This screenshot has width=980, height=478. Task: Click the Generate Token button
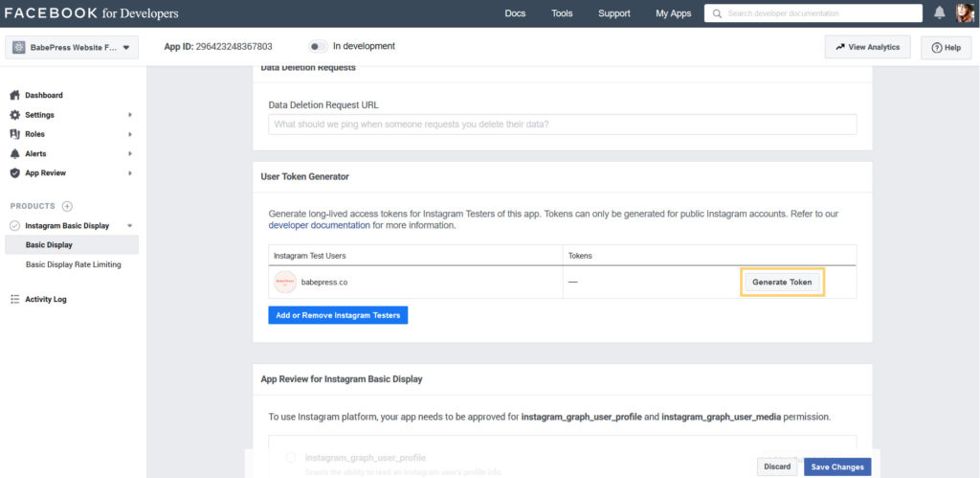tap(782, 283)
